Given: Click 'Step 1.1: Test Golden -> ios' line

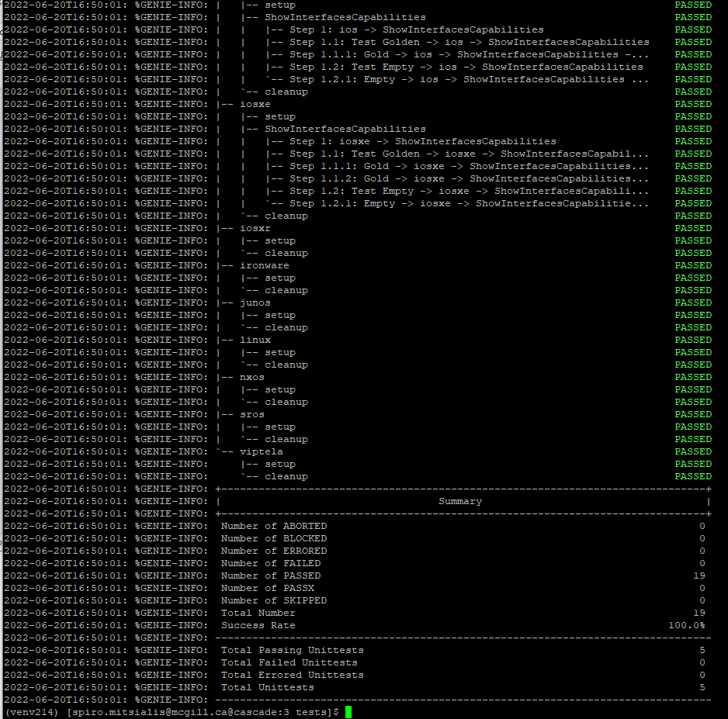Looking at the screenshot, I should tap(470, 42).
